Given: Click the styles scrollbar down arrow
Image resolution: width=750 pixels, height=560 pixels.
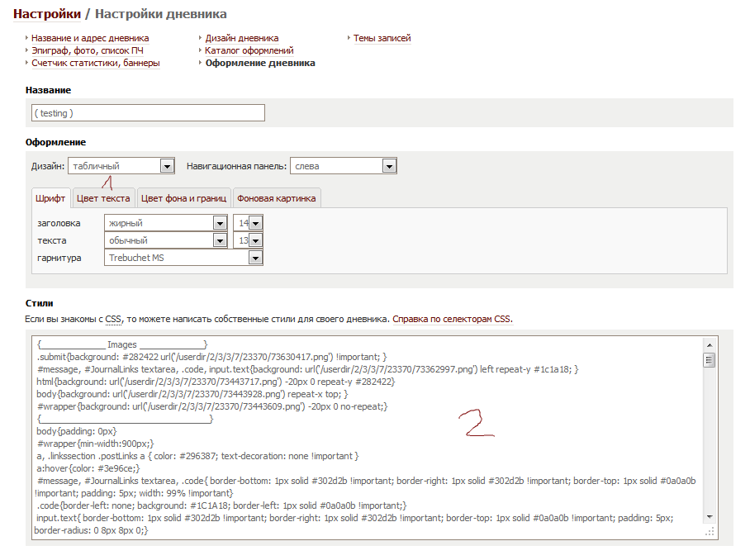Looking at the screenshot, I should [710, 517].
